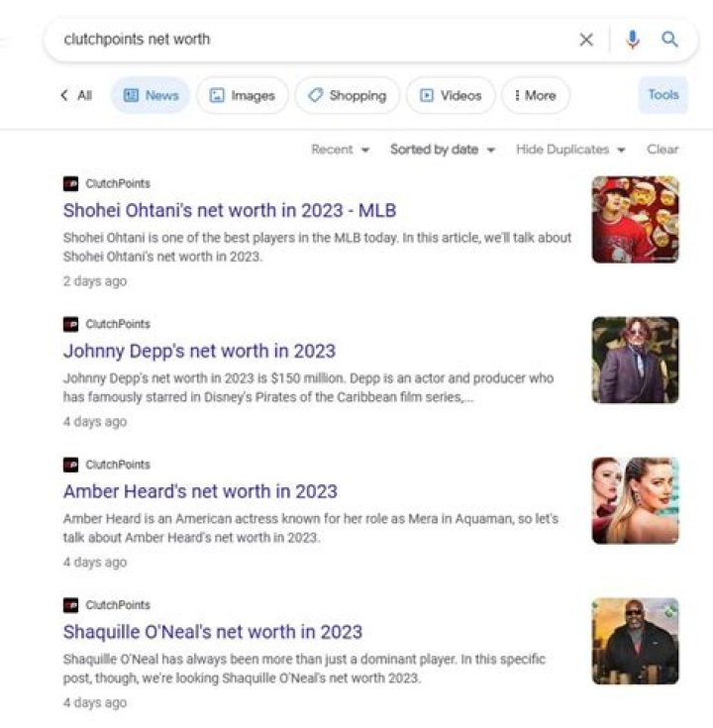Click '4 days ago' under Amber Heard result
This screenshot has width=713, height=728.
coord(95,563)
